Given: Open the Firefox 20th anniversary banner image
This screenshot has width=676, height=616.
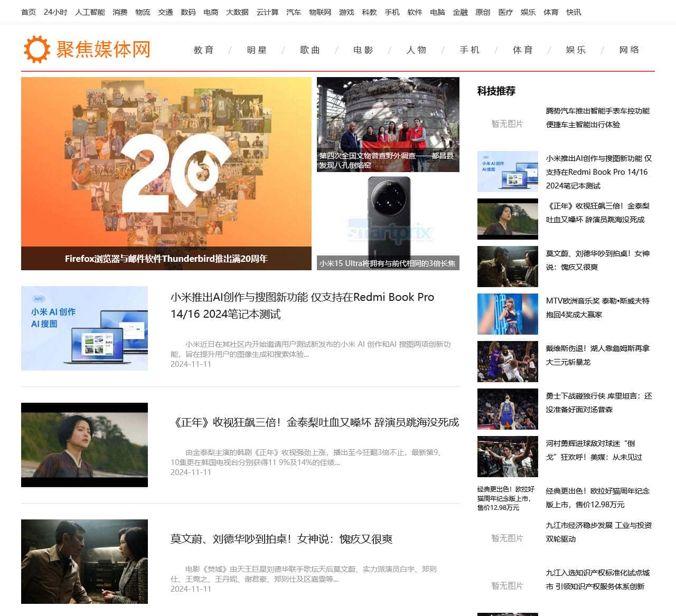Looking at the screenshot, I should (166, 174).
